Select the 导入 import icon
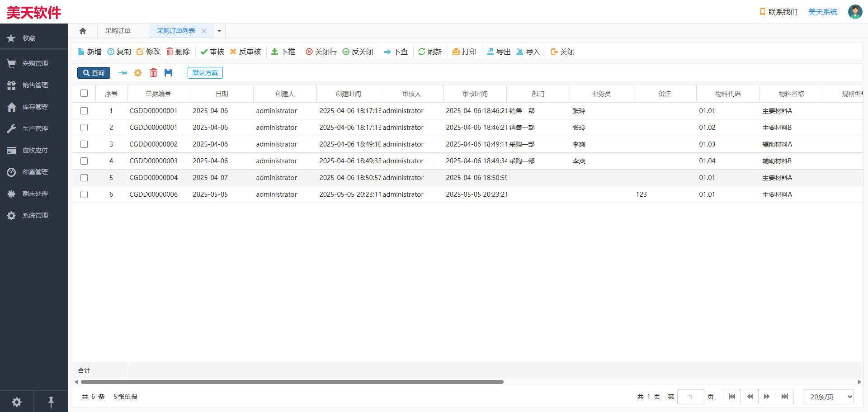 point(528,52)
